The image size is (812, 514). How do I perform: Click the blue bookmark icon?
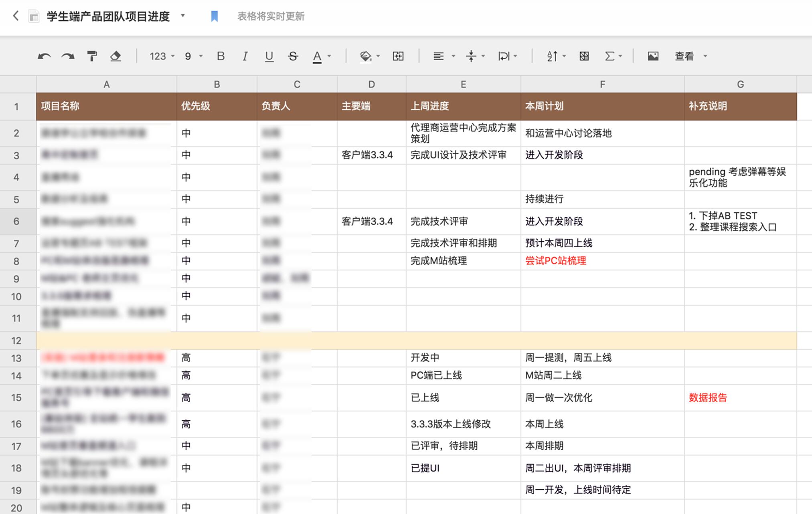click(x=215, y=16)
